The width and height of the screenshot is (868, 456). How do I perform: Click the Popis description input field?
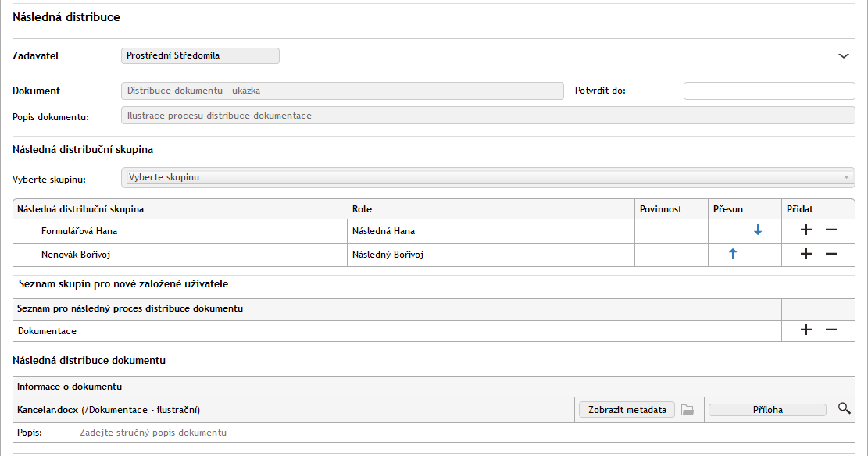click(x=313, y=433)
